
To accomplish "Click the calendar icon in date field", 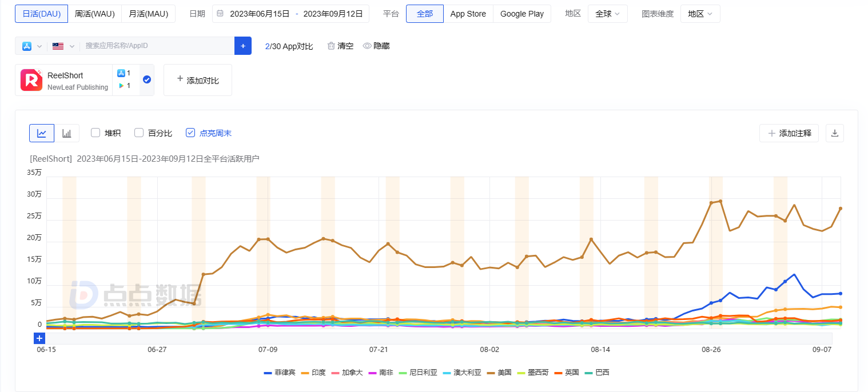I will click(x=220, y=14).
